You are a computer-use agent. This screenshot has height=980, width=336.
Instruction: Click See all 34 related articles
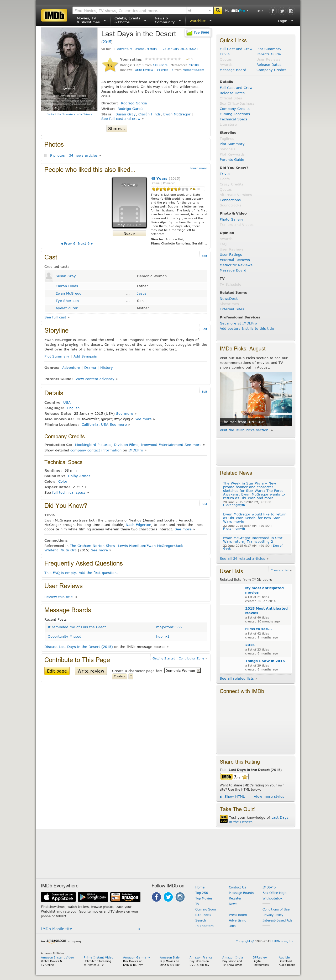[242, 558]
